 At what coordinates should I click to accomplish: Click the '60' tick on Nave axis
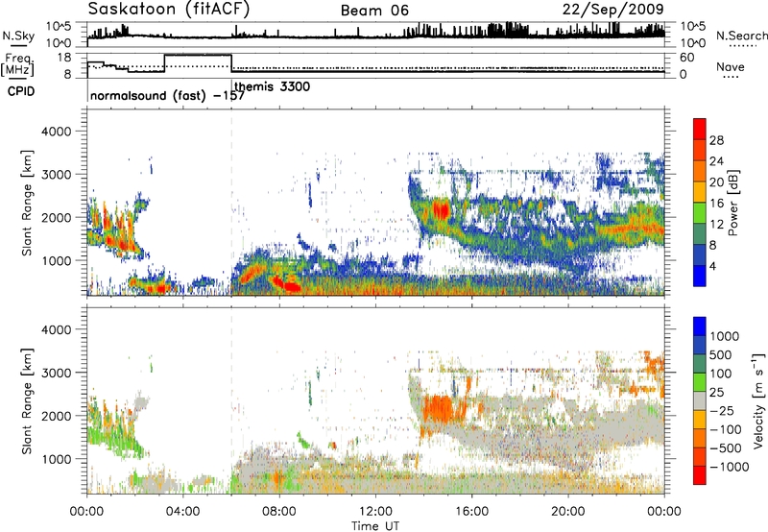[687, 58]
